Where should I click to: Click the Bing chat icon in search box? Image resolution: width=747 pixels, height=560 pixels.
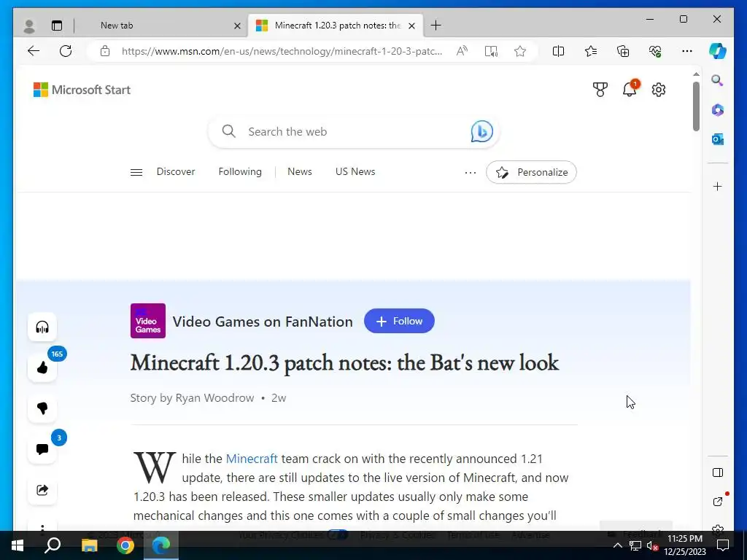[481, 131]
